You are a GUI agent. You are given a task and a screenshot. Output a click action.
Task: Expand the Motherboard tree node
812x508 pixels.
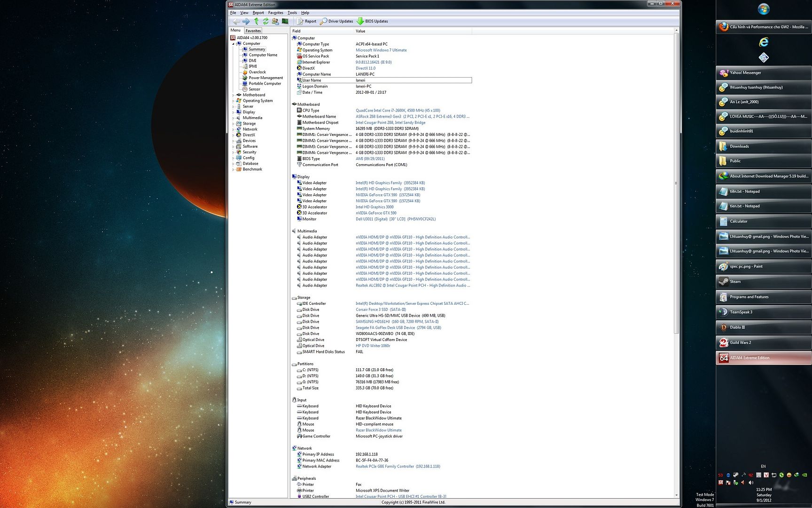(x=233, y=95)
